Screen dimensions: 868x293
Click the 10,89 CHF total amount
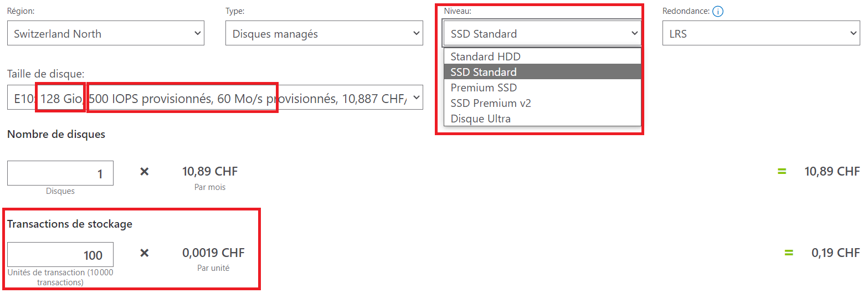point(832,171)
